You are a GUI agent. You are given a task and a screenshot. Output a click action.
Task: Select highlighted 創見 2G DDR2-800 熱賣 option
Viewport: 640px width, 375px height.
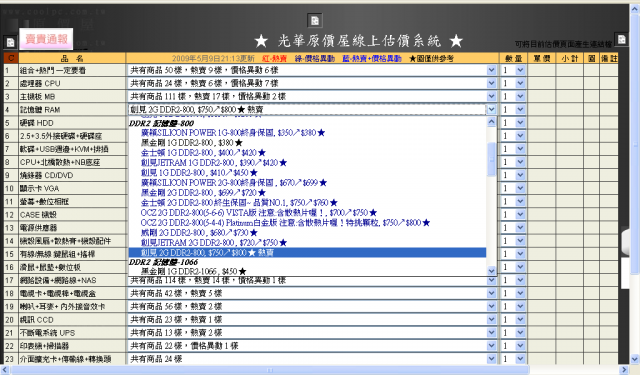pos(307,253)
